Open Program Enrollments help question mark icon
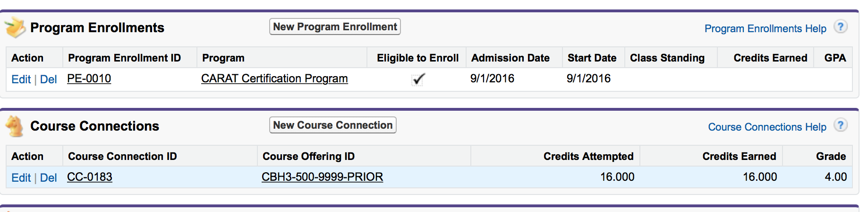 (x=840, y=27)
